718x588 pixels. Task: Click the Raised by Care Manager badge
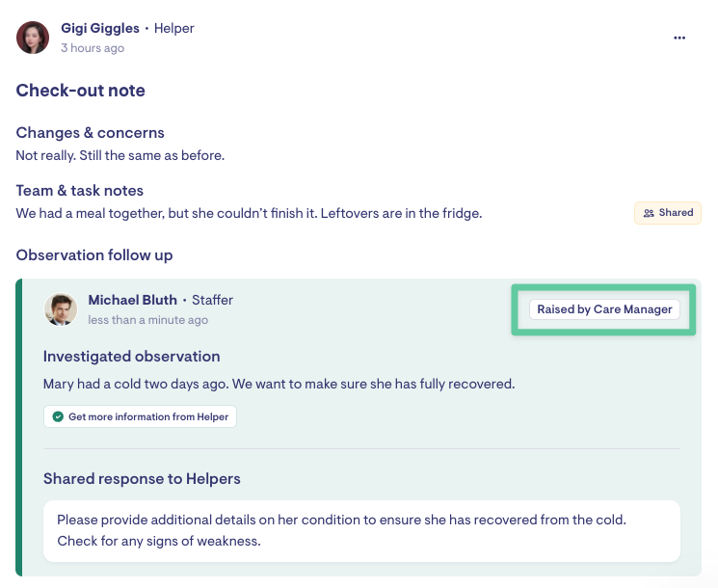tap(604, 309)
